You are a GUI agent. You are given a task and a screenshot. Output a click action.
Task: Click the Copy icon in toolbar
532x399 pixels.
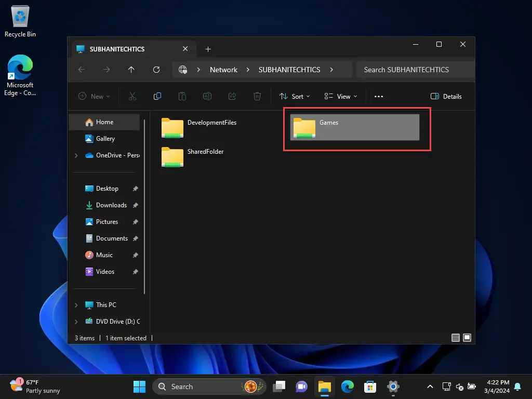click(157, 96)
